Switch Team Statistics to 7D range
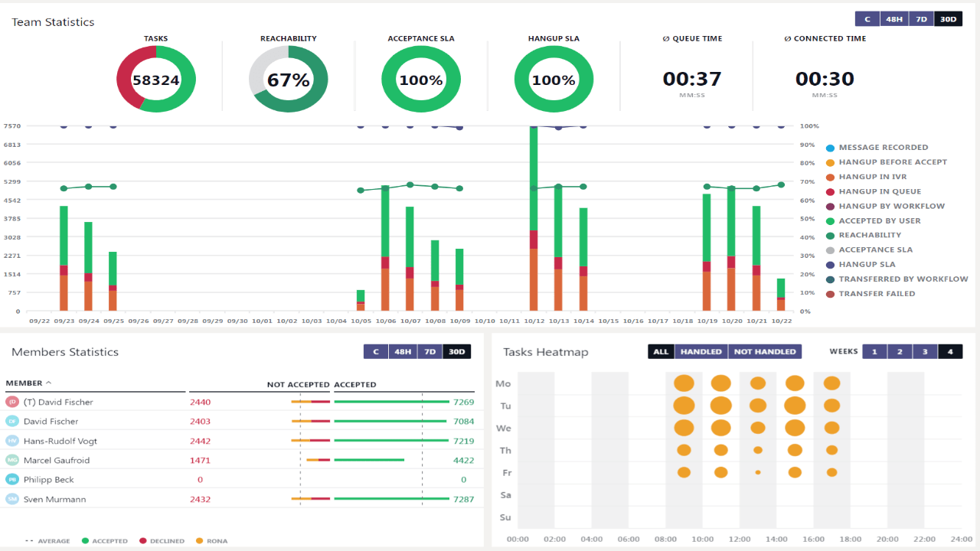Viewport: 980px width, 551px height. click(921, 19)
